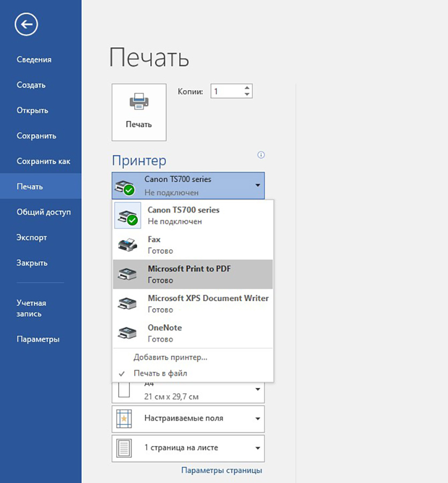Click the Microsoft XPS Document Writer icon

pyautogui.click(x=127, y=304)
